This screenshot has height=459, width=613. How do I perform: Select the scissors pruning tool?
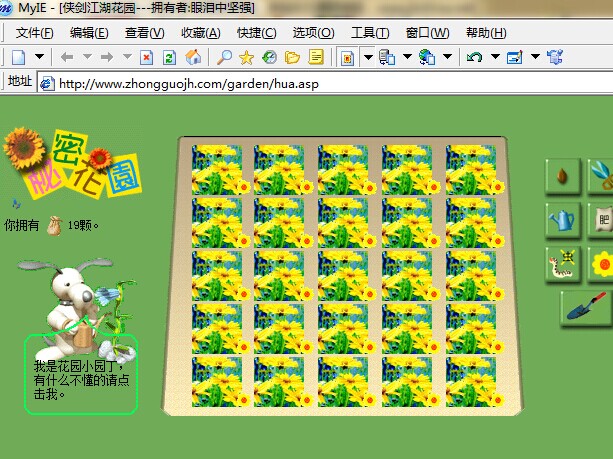click(x=601, y=176)
